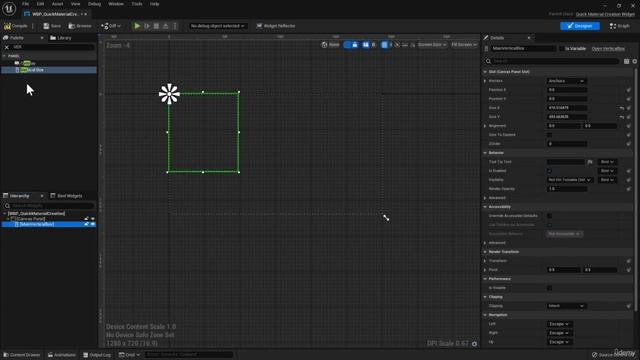640x360 pixels.
Task: Open the debug object selection dropdown
Action: coord(217,26)
